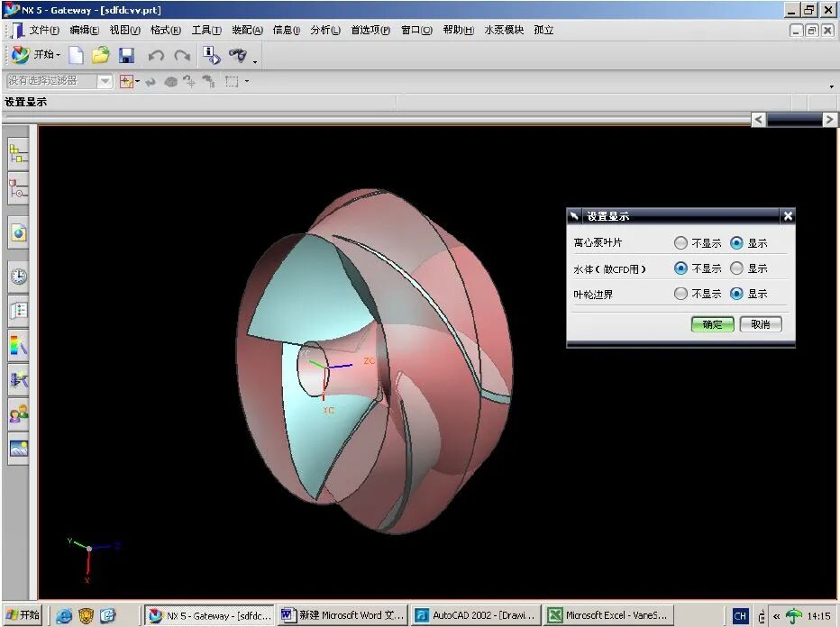Image resolution: width=840 pixels, height=627 pixels.
Task: Open the 工具 menu
Action: tap(206, 30)
